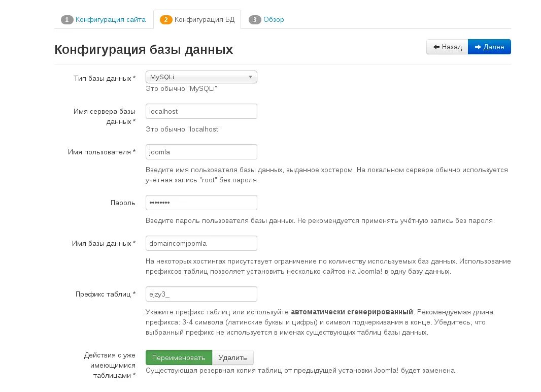The width and height of the screenshot is (541, 392).
Task: Click the dropdown arrow of database type
Action: (250, 77)
